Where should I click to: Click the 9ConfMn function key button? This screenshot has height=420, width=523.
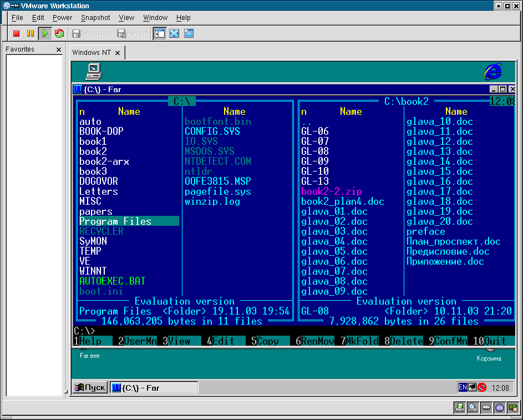(x=448, y=341)
